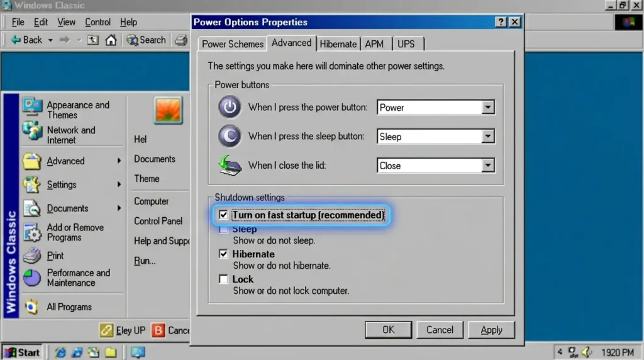
Task: Open the APM tab
Action: (x=374, y=44)
